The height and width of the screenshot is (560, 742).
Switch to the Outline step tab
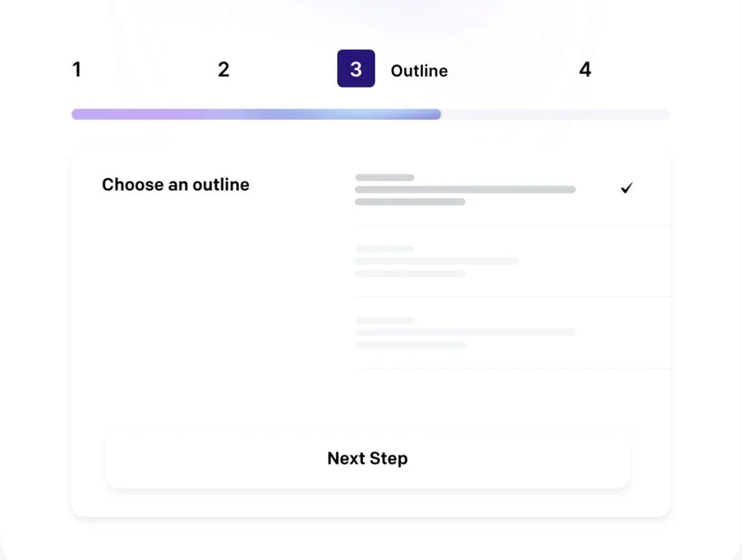pos(419,70)
